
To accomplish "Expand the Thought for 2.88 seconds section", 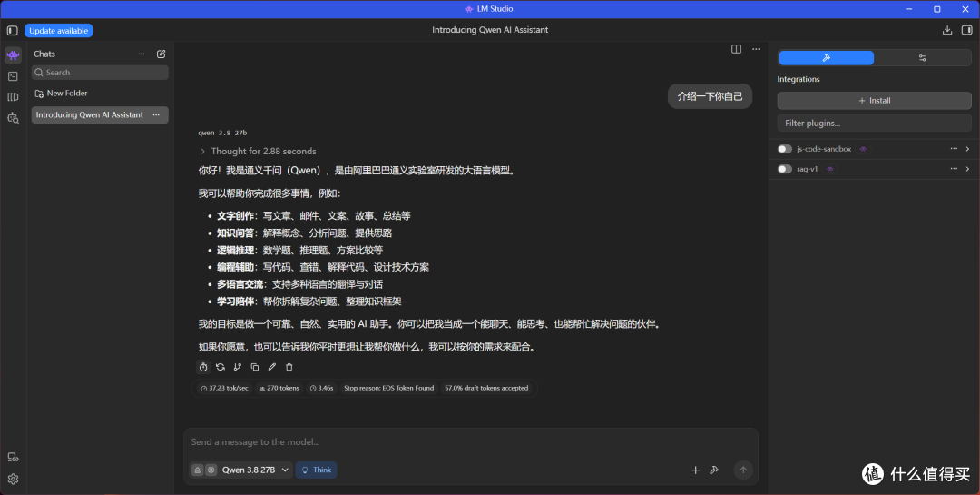I will 258,152.
